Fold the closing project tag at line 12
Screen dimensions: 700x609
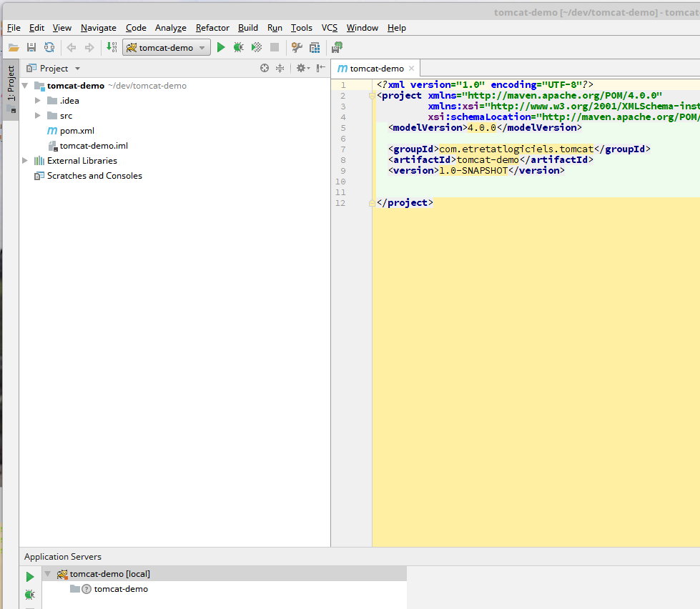tap(371, 203)
